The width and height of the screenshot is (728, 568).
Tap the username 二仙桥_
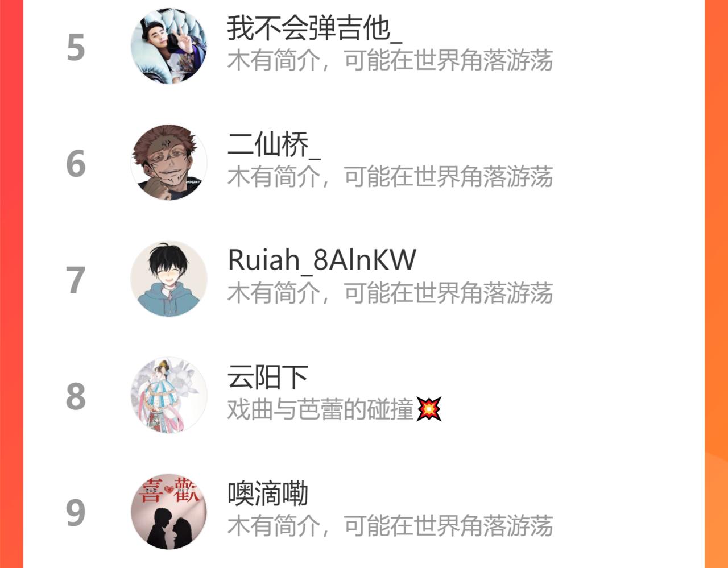[x=274, y=144]
